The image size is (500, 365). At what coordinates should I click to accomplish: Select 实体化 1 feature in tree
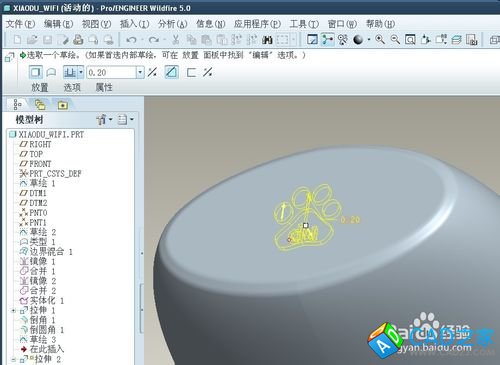point(42,300)
